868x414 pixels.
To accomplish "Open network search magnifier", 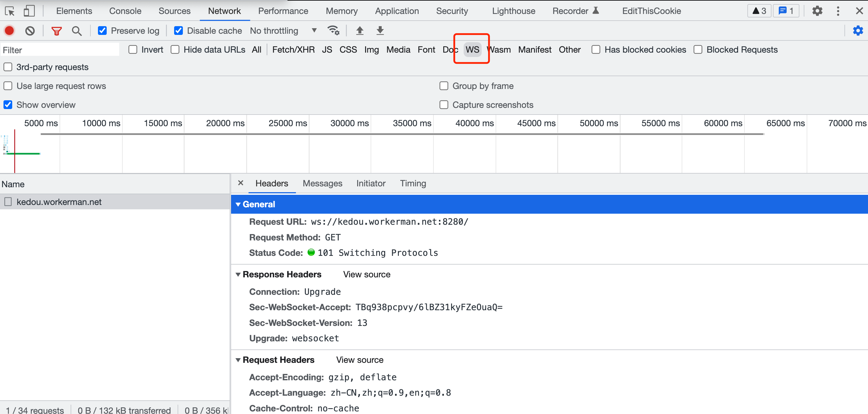I will [76, 31].
